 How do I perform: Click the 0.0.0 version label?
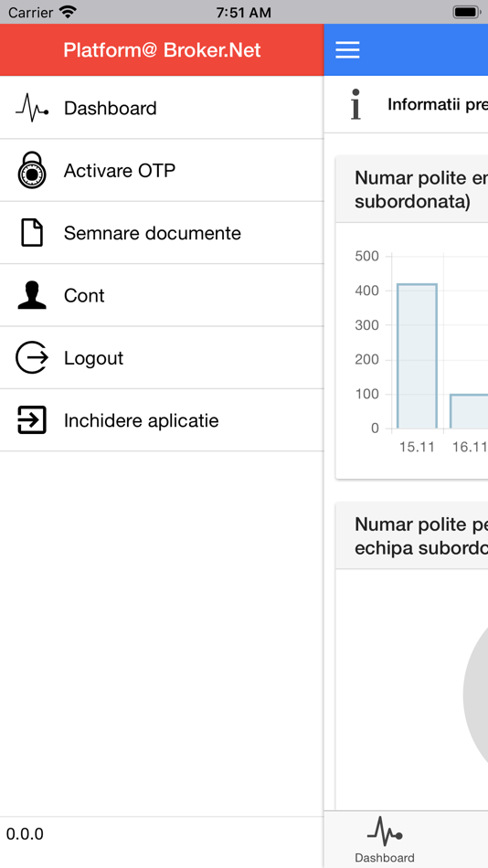pos(25,834)
